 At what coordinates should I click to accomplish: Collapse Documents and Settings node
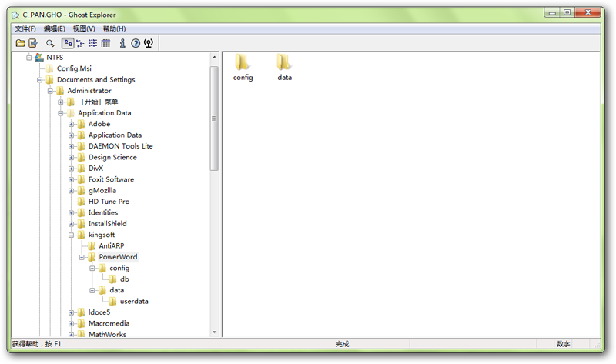[40, 80]
